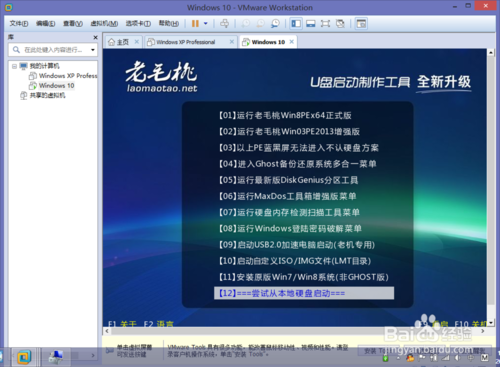Viewport: 500px width, 367px height.
Task: Click the console view toolbar icon
Action: pos(361,24)
